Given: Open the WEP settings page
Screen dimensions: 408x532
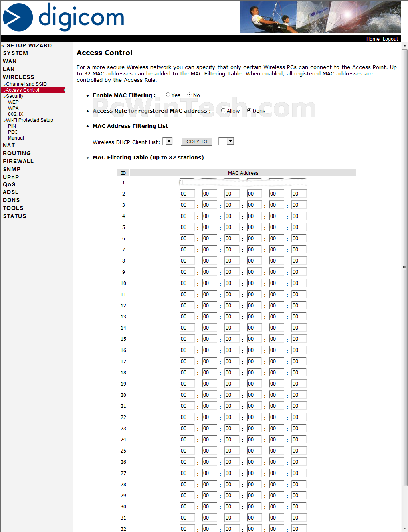Looking at the screenshot, I should [x=13, y=102].
